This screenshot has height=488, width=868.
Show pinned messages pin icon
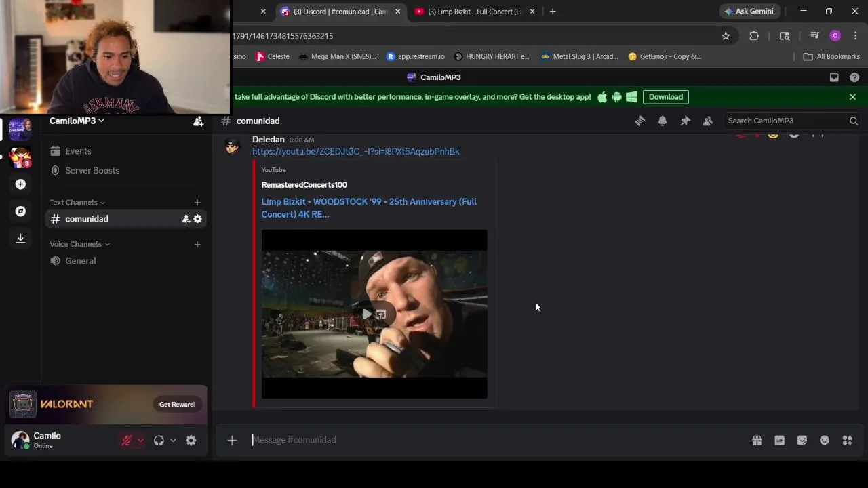pos(685,121)
